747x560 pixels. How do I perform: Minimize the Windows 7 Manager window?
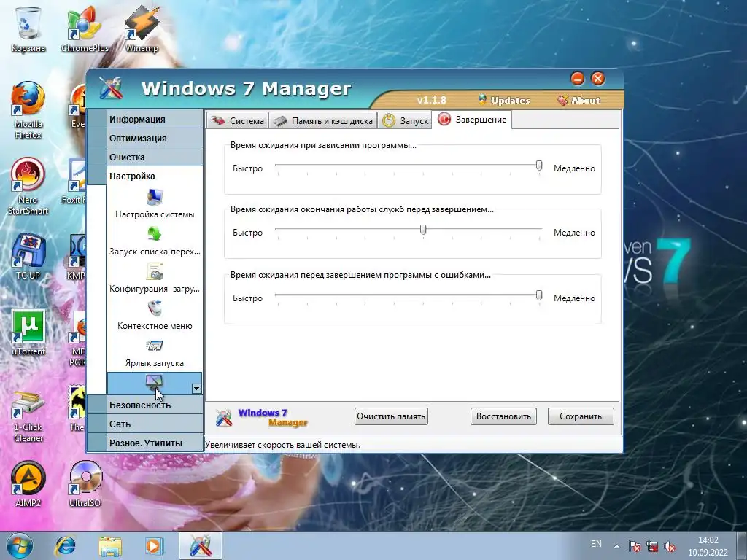point(578,79)
